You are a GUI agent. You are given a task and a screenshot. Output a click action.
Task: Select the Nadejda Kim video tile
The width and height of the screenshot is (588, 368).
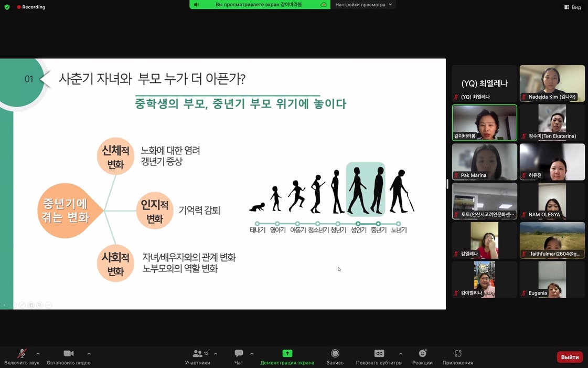[552, 83]
